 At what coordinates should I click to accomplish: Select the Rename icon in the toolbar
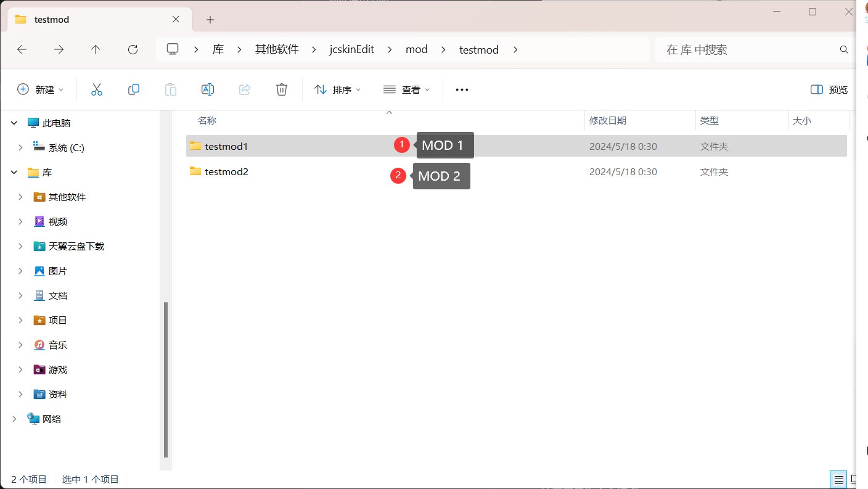tap(208, 89)
